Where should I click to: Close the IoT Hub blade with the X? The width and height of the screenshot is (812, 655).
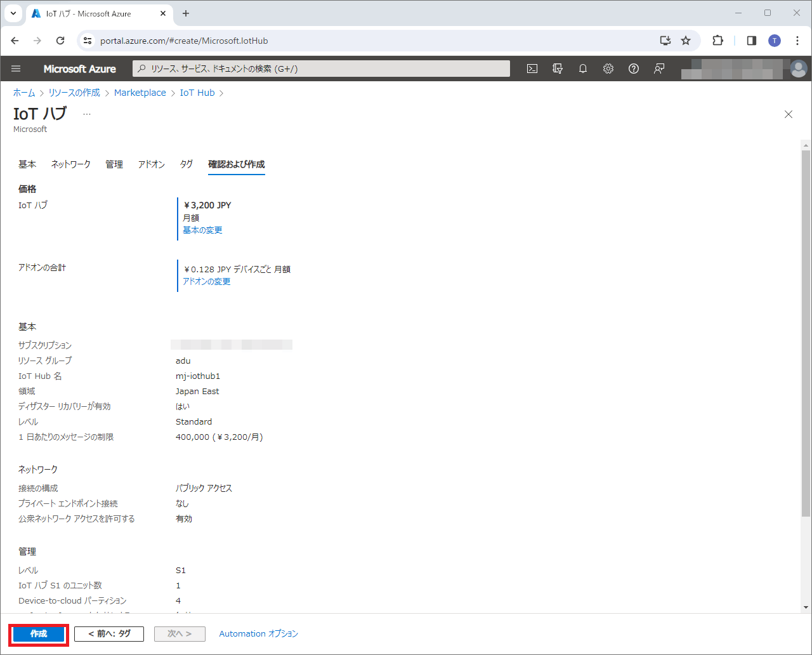(x=789, y=114)
